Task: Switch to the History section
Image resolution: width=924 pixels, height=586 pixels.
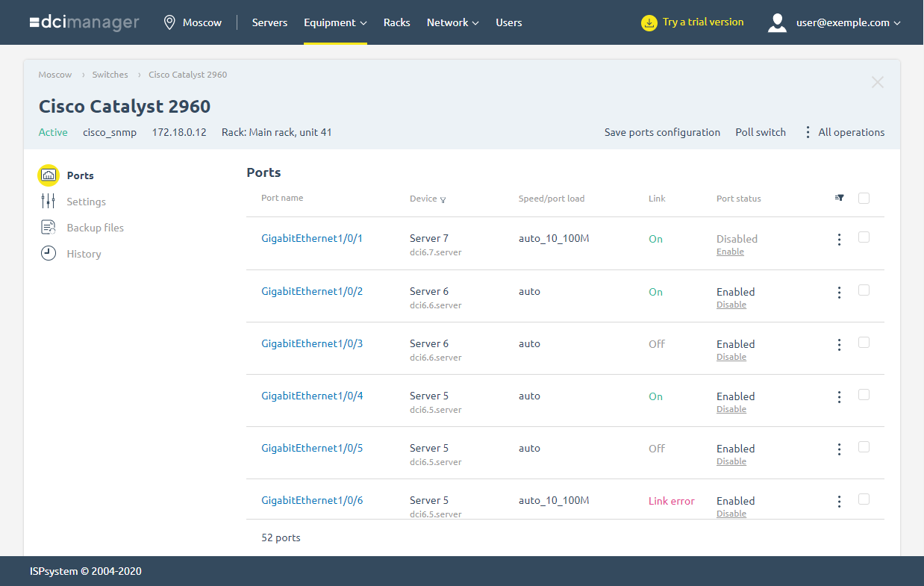Action: 84,254
